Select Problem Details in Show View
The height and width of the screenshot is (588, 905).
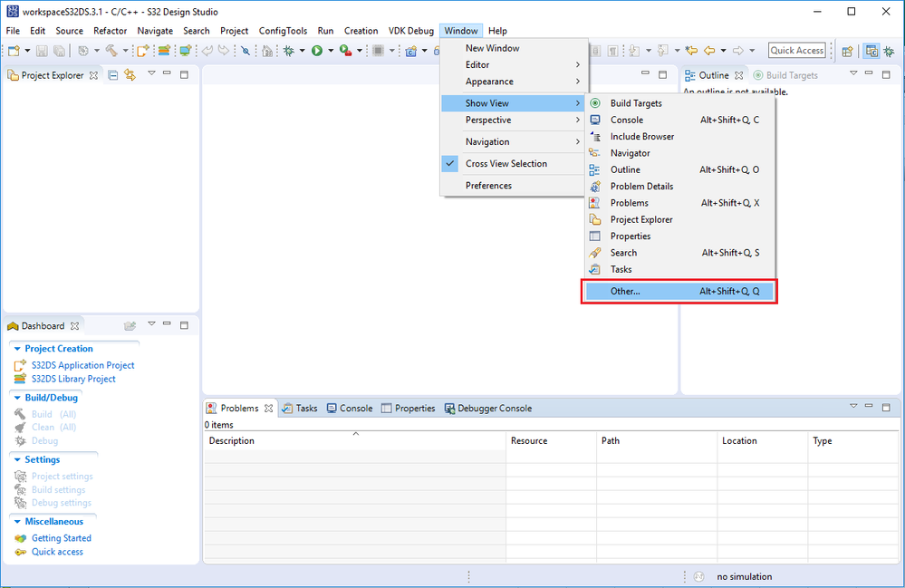(680, 187)
